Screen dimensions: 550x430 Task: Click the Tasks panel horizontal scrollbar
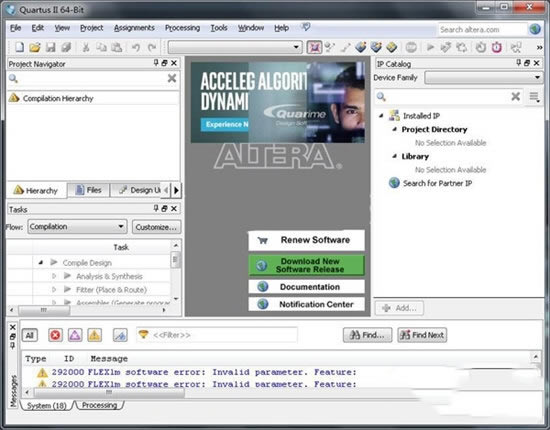coord(44,310)
